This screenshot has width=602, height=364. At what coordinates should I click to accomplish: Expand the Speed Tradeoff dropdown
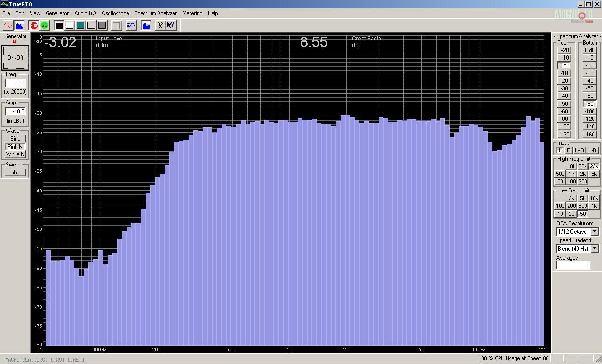click(594, 248)
